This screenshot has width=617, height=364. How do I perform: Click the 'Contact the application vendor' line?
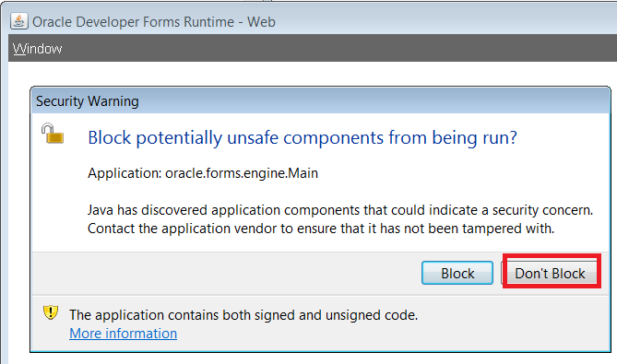321,229
